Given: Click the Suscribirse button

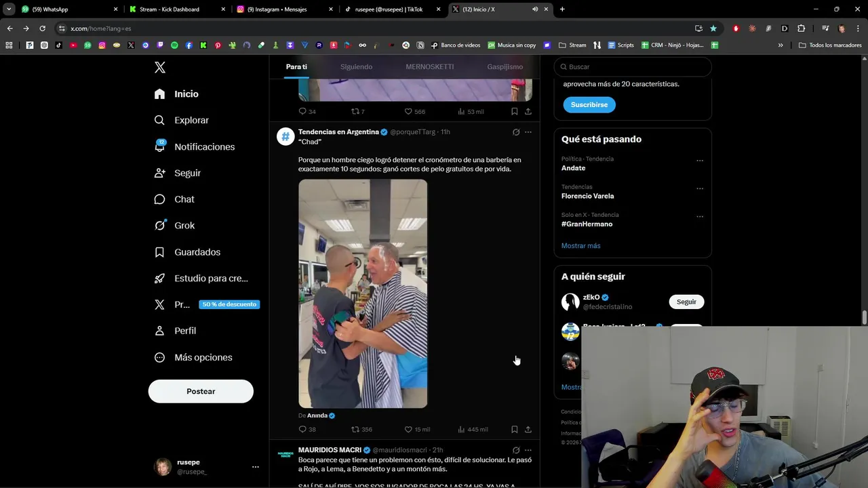Looking at the screenshot, I should click(589, 104).
